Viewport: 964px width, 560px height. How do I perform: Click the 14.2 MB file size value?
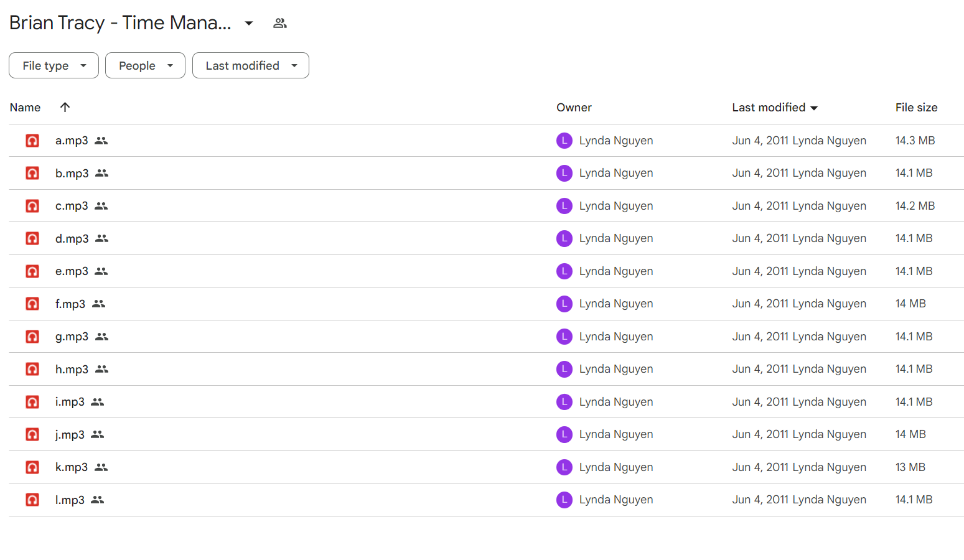click(x=915, y=206)
